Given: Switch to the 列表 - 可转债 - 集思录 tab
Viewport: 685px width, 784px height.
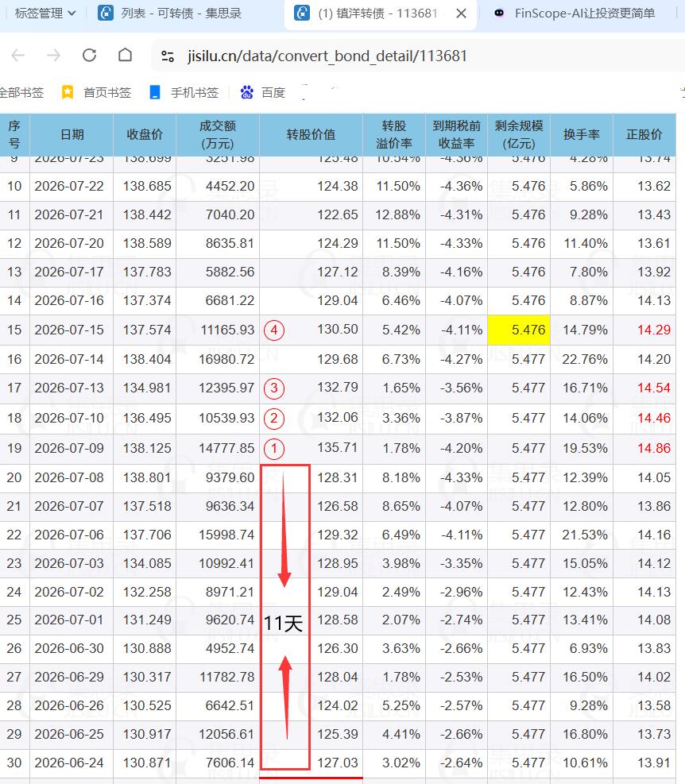Looking at the screenshot, I should [169, 13].
